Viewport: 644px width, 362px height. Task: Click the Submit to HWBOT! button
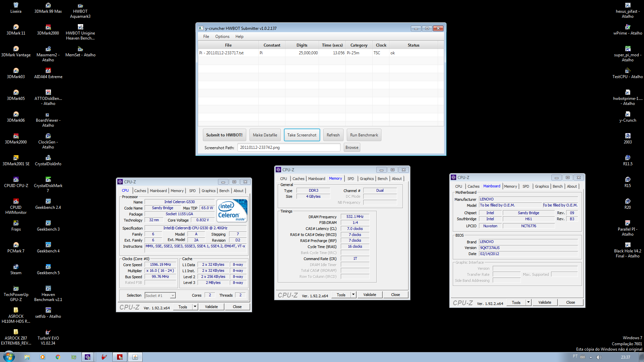tap(224, 135)
